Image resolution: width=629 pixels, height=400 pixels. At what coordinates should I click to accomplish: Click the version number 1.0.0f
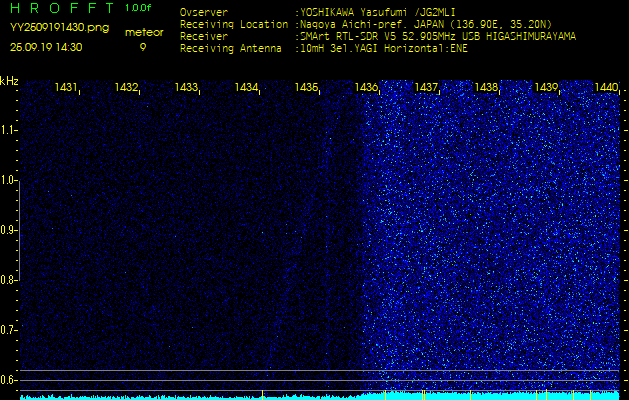pos(138,8)
